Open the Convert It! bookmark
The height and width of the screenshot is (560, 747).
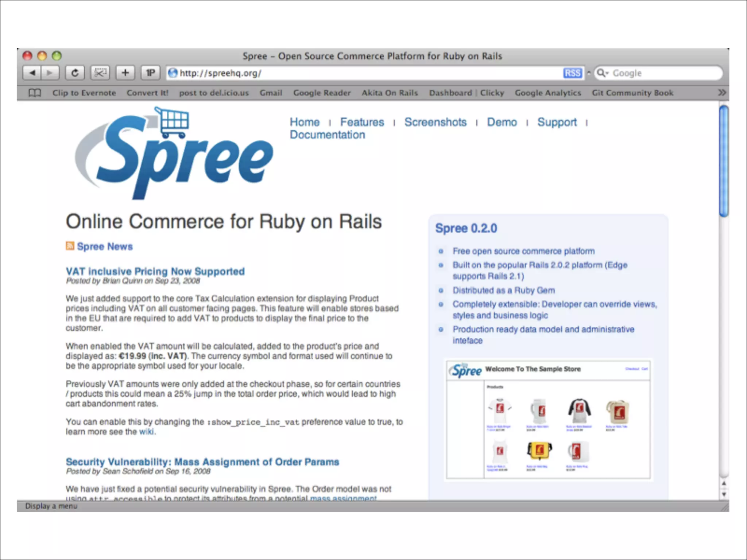[147, 93]
